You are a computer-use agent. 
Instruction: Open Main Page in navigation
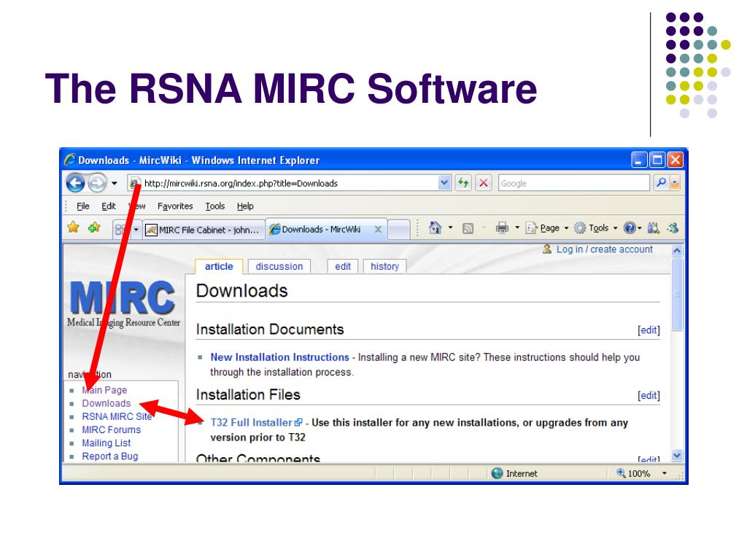[x=104, y=390]
